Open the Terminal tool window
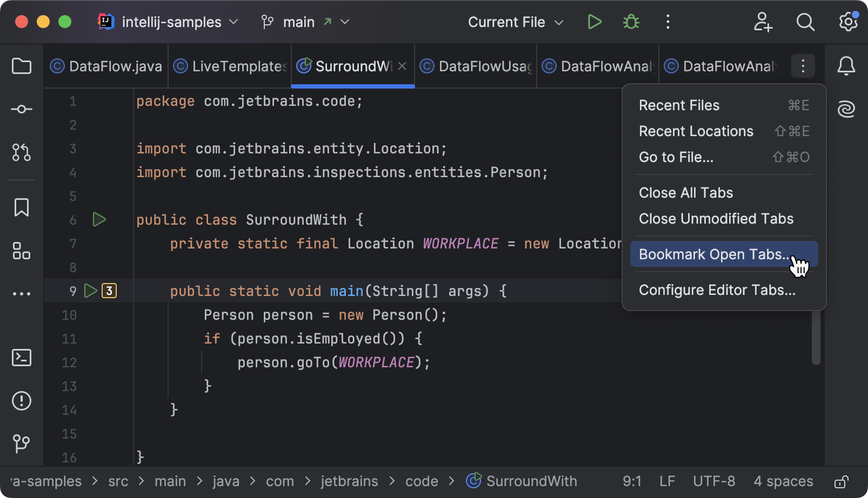This screenshot has height=498, width=868. tap(21, 358)
